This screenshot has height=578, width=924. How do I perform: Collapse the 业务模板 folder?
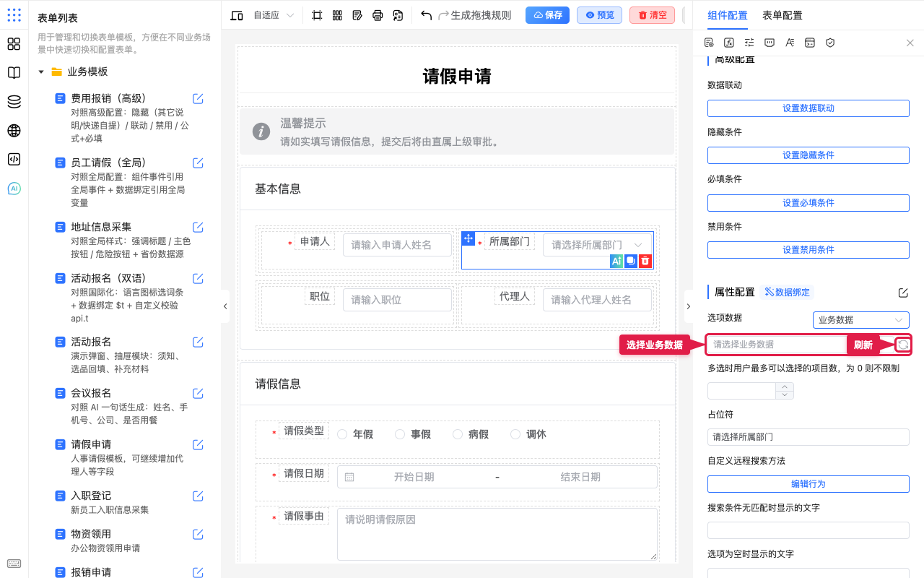(41, 72)
